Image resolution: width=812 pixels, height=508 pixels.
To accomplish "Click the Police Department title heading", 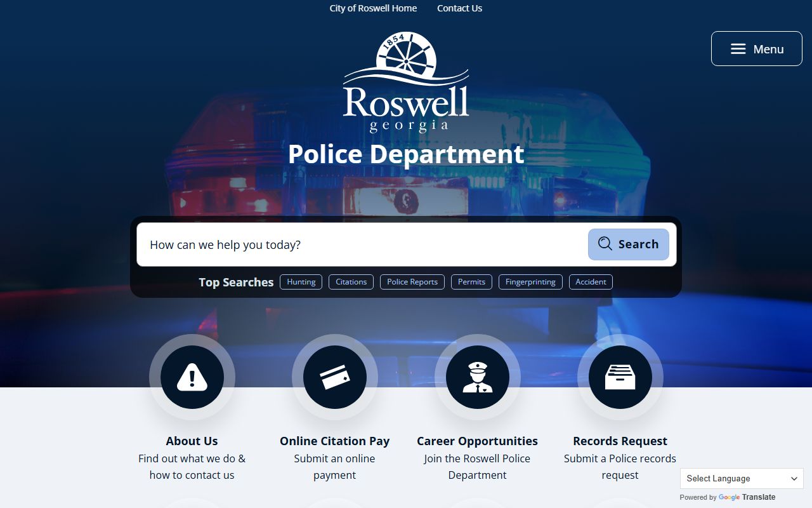I will [406, 154].
